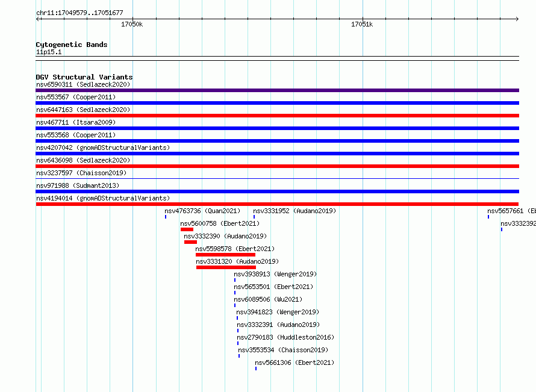The image size is (536, 392).
Task: Click the thin blue nsv3237597 line
Action: click(277, 178)
